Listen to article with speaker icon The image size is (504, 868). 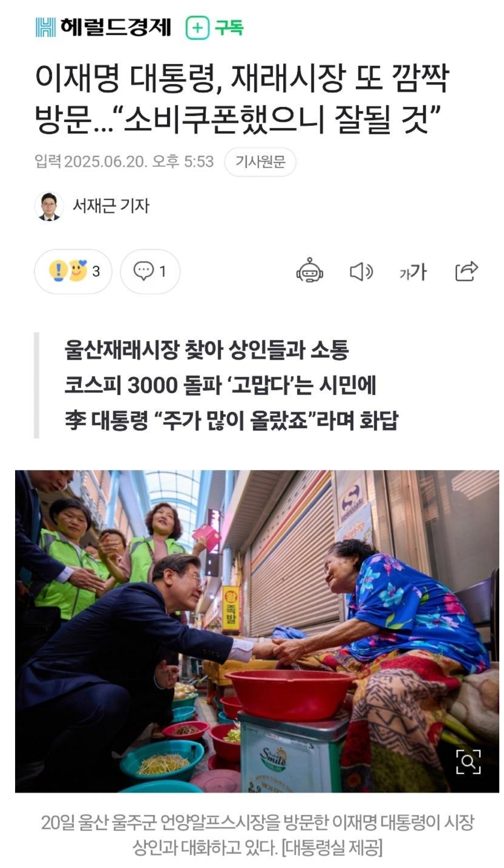(x=361, y=272)
